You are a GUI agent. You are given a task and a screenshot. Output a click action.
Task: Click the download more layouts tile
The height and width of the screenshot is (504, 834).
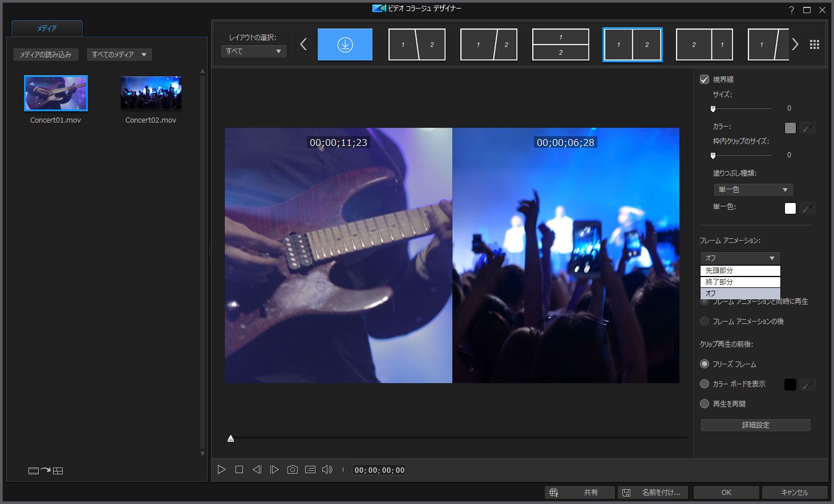coord(345,44)
